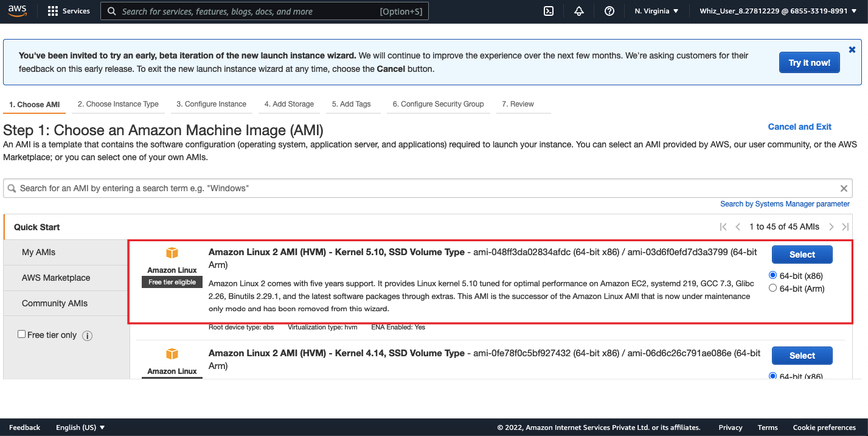Focus the top AWS services search bar
The width and height of the screenshot is (868, 436).
[265, 11]
